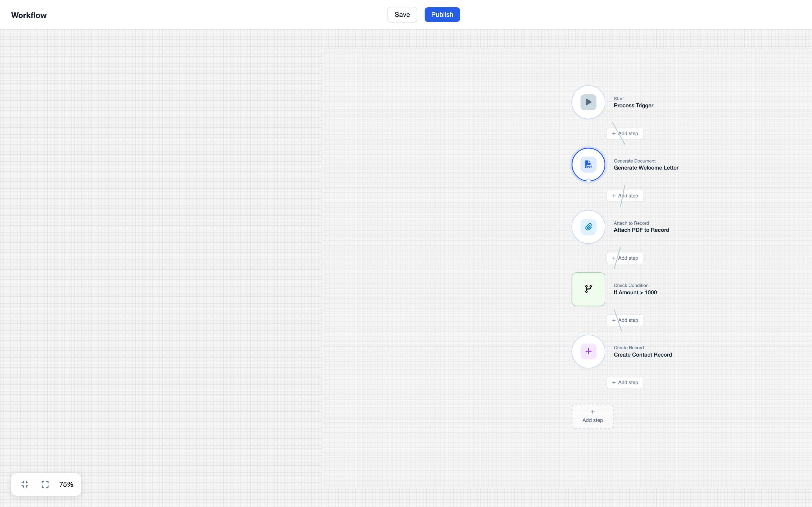Select the paperclip icon on Attach PDF step

(x=588, y=227)
